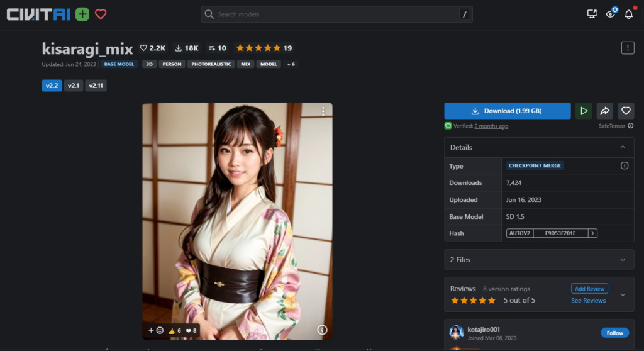Image resolution: width=644 pixels, height=351 pixels.
Task: Click the red heart support icon in header
Action: point(101,14)
